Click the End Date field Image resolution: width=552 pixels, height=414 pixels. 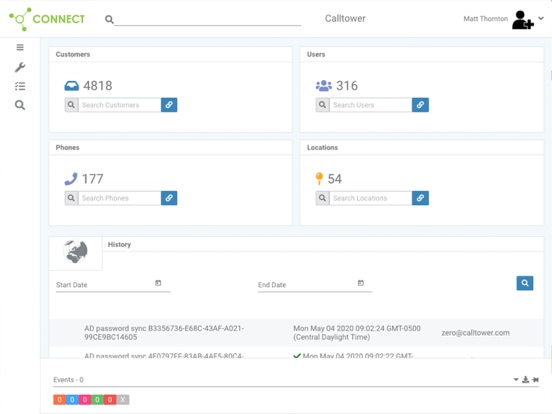315,285
